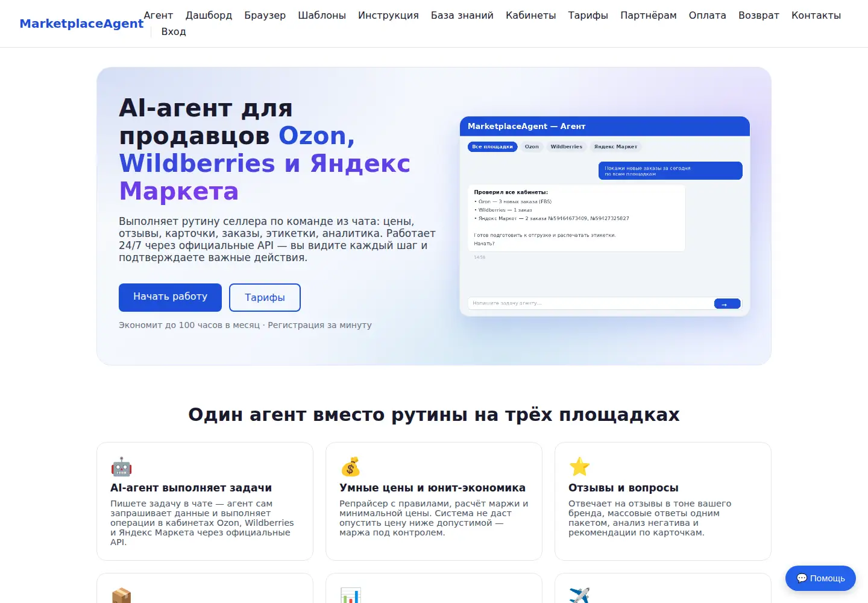Viewport: 868px width, 603px height.
Task: Click the Отзывы и вопросы card title
Action: click(623, 488)
